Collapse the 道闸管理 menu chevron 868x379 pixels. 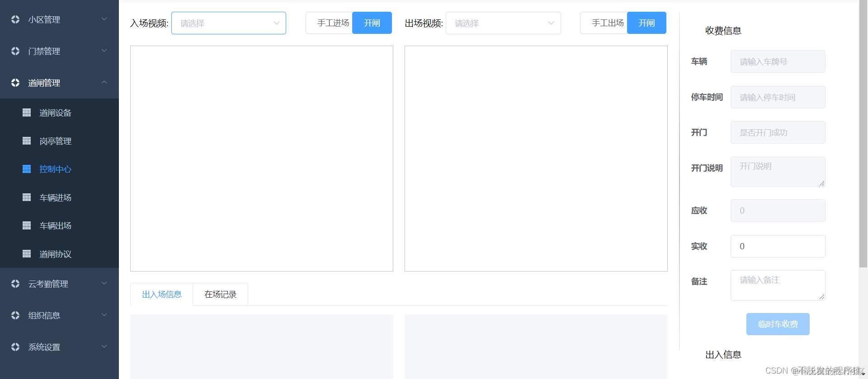click(104, 82)
